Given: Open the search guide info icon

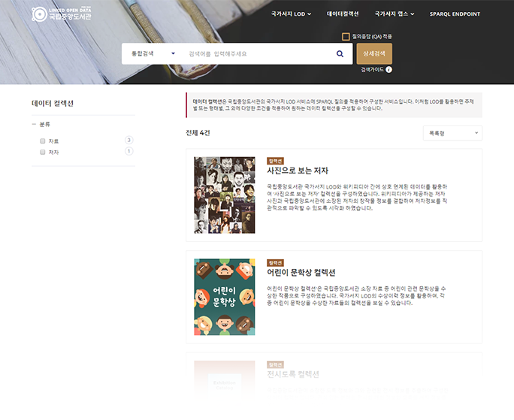Looking at the screenshot, I should 389,70.
